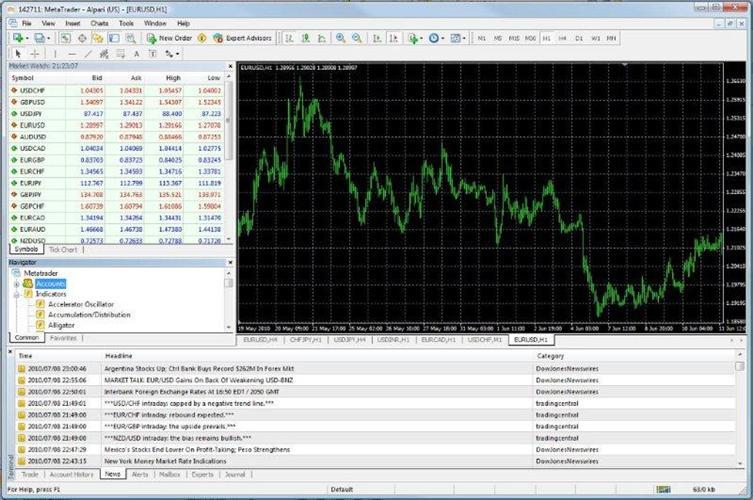Toggle the Terminal panel icon

tap(114, 38)
